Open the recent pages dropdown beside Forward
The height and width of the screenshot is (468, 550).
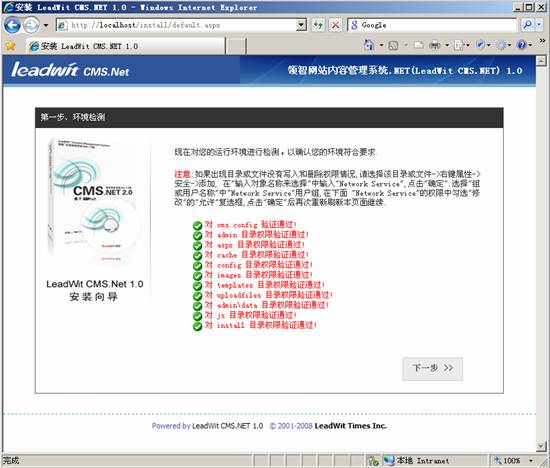tap(46, 25)
